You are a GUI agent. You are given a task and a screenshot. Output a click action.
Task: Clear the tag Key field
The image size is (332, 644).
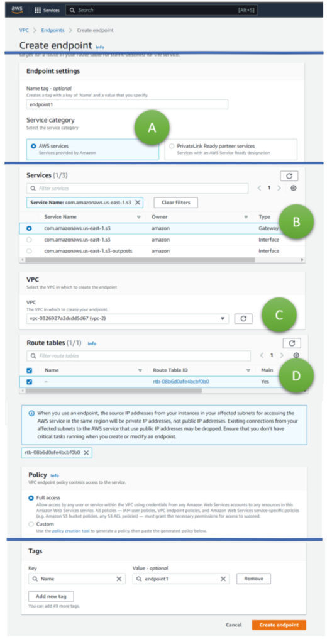tap(119, 579)
